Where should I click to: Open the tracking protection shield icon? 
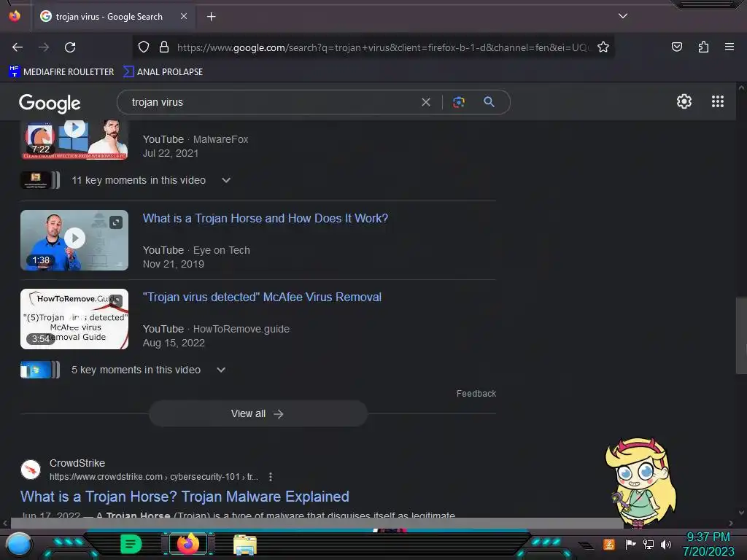click(144, 47)
